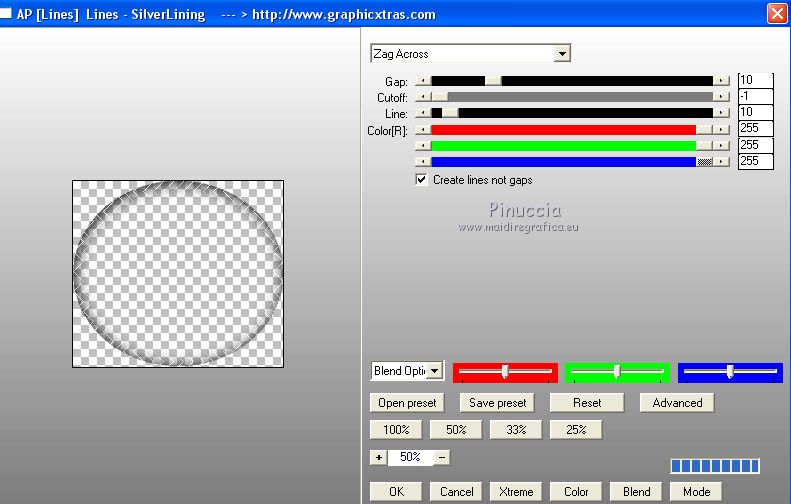Click the zoom percentage field showing 50%
Viewport: 791px width, 504px height.
pyautogui.click(x=410, y=457)
